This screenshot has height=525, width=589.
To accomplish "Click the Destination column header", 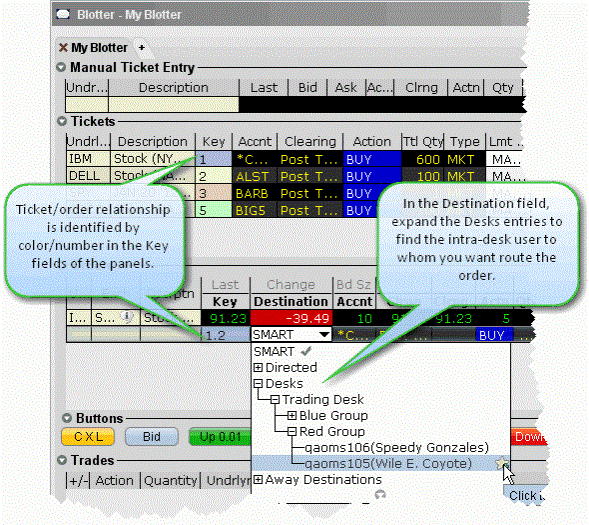I will pyautogui.click(x=291, y=302).
